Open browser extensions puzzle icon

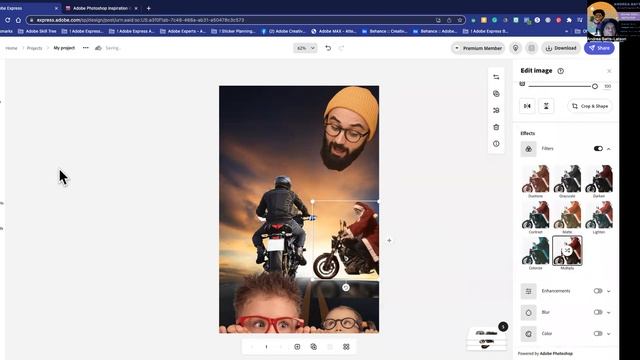[x=569, y=20]
